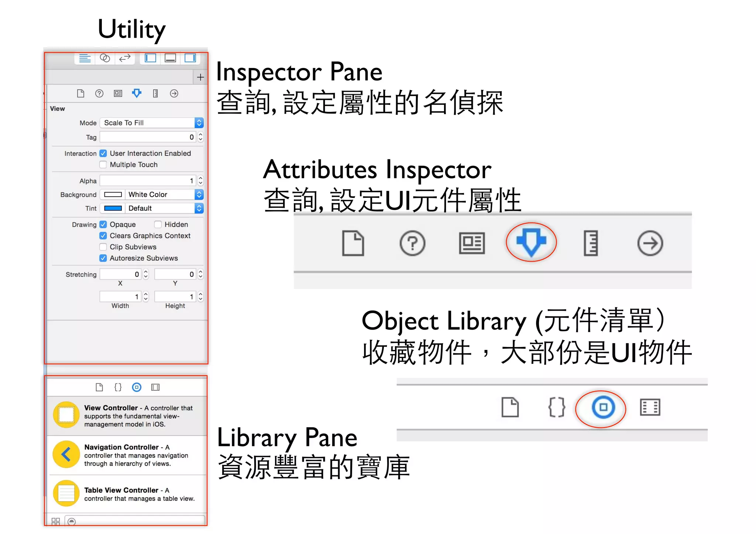Toggle the Navigator panel visibility button
The width and height of the screenshot is (756, 534).
click(x=150, y=58)
